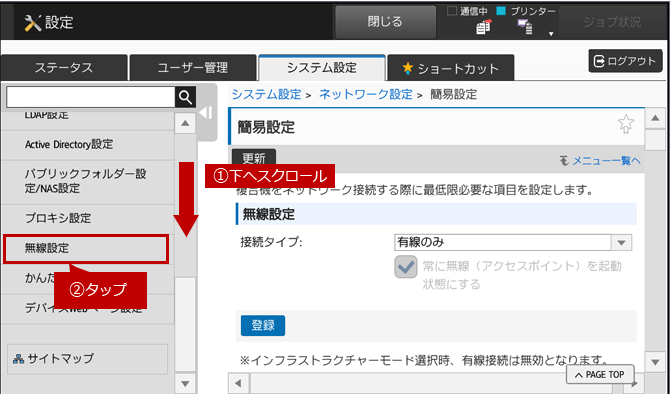Open ジョブ状況 button
This screenshot has width=670, height=396.
[x=612, y=22]
